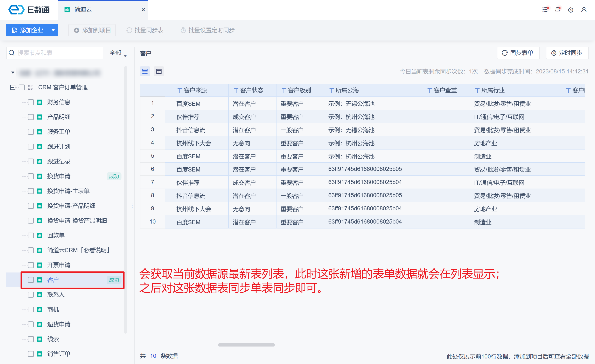Click the timer clock icon in header

click(571, 10)
